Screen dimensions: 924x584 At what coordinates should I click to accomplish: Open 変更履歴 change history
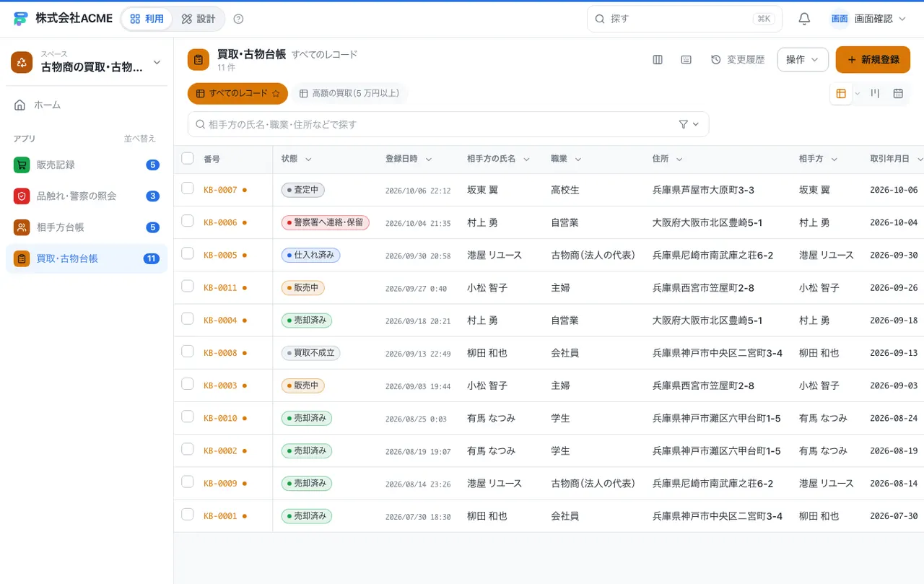tap(738, 60)
